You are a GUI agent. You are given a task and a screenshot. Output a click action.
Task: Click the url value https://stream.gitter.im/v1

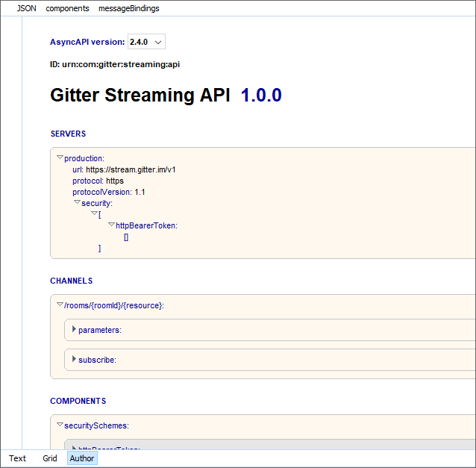[131, 169]
